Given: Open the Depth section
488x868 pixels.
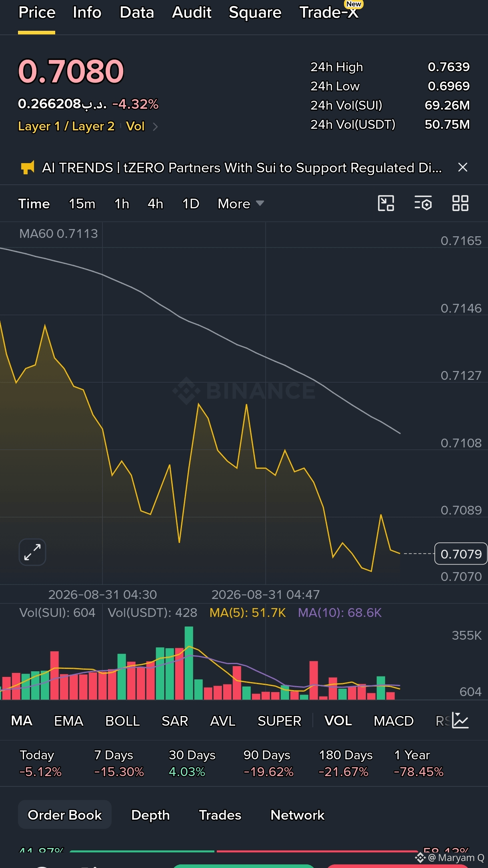Looking at the screenshot, I should click(x=150, y=815).
